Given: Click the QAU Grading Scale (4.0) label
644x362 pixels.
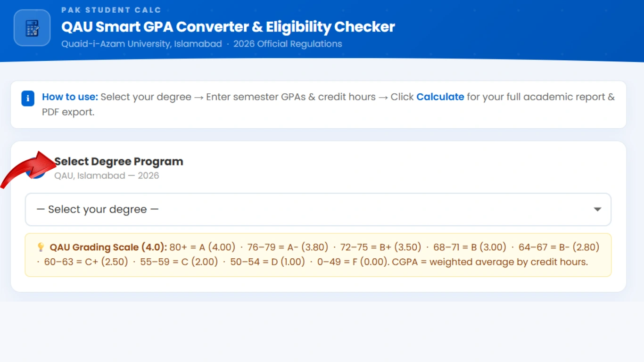Looking at the screenshot, I should (x=108, y=247).
